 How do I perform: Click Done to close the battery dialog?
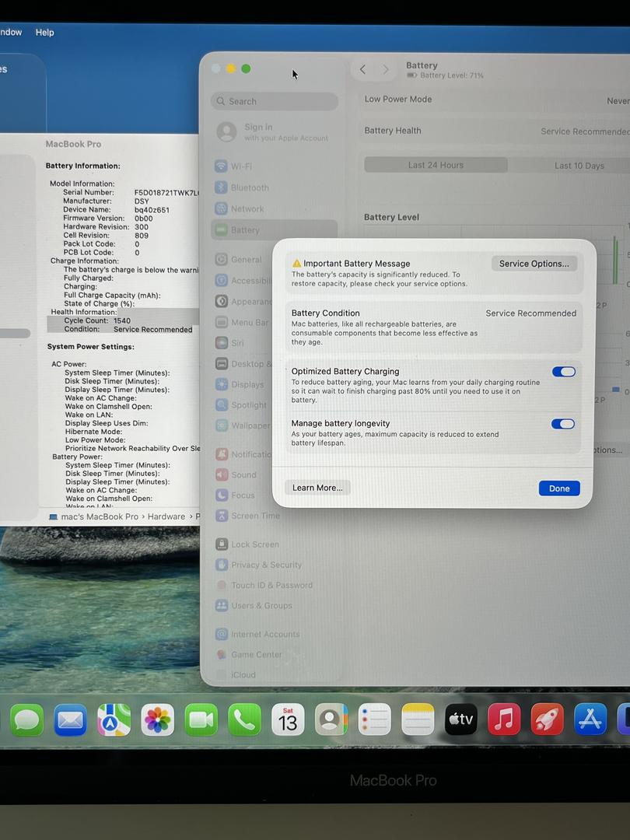[559, 488]
